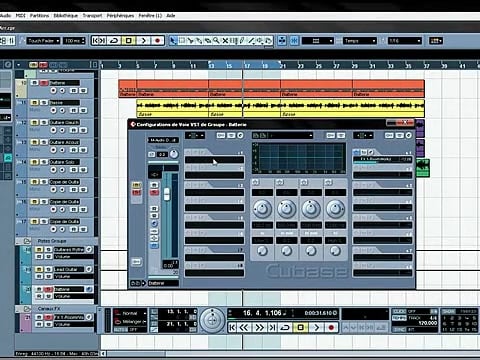Click Go to Start in bottom transport panel
Screen dimensions: 480x360
coord(233,328)
